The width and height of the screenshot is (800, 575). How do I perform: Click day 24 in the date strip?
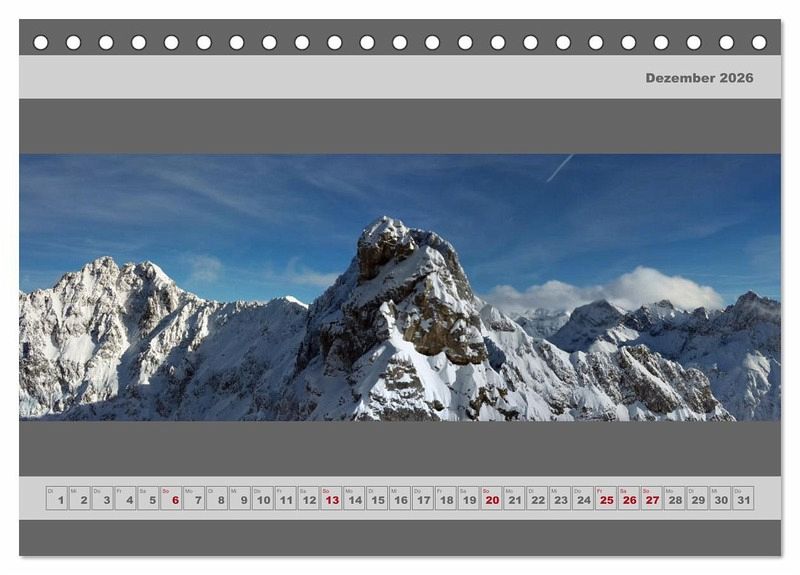(582, 498)
